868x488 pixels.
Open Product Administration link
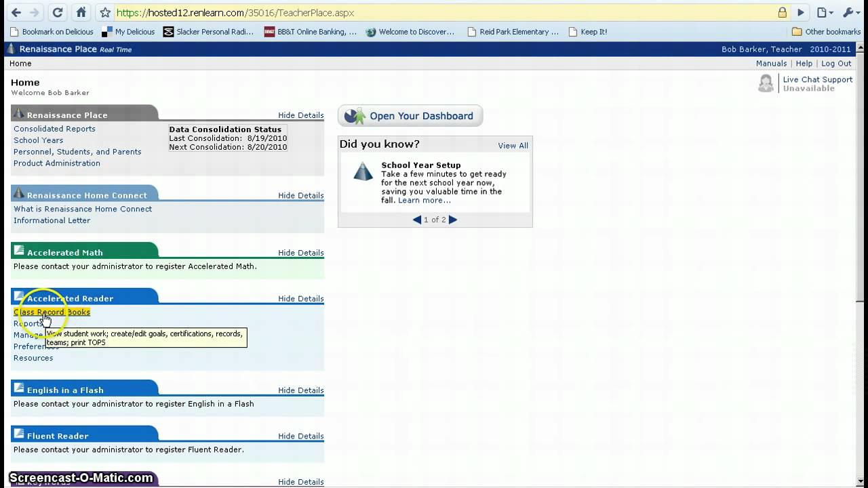click(x=57, y=163)
